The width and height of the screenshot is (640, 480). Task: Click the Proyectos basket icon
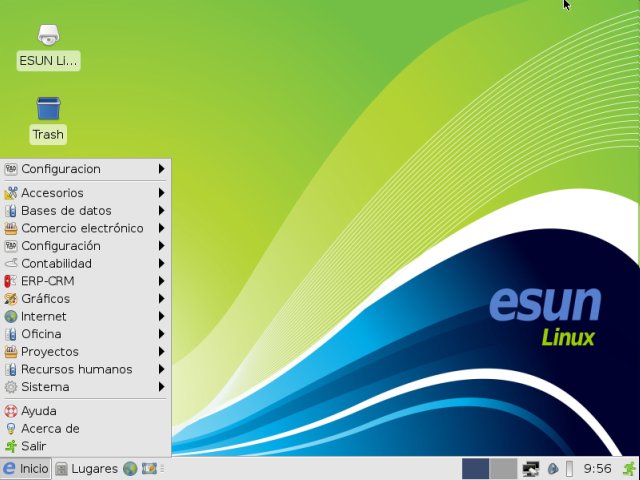11,351
